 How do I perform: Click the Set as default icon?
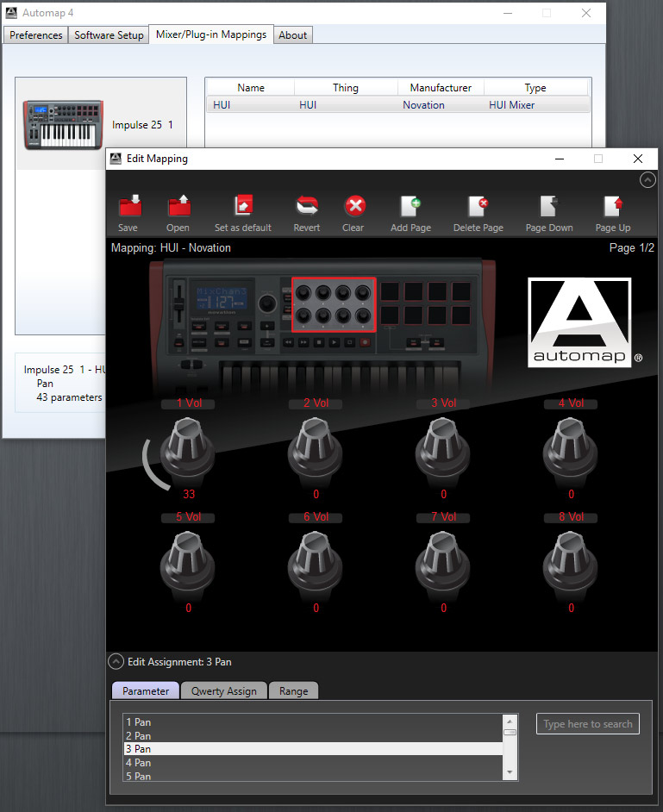tap(242, 207)
